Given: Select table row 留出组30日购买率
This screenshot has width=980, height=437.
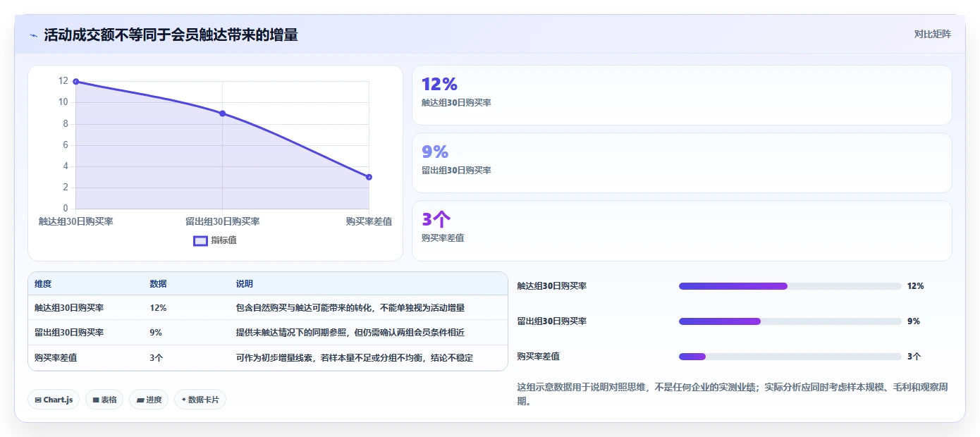Looking at the screenshot, I should 268,333.
